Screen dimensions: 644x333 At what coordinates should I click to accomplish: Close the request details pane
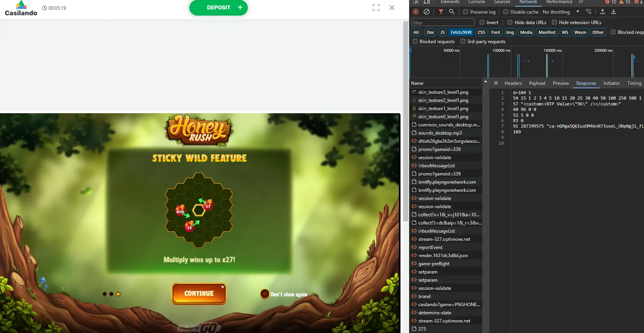click(x=496, y=83)
